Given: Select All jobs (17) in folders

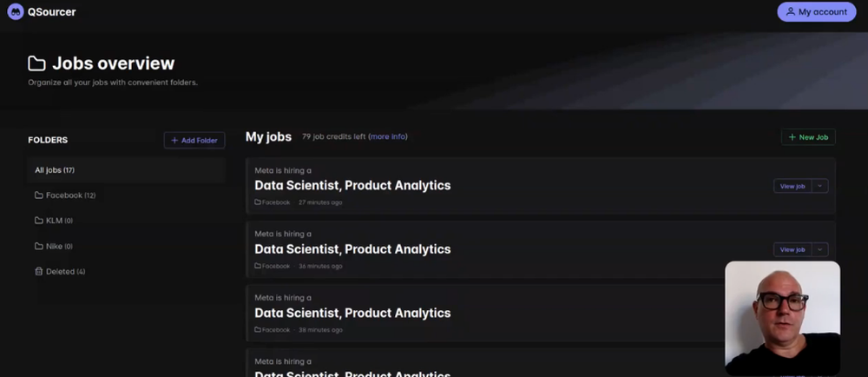Looking at the screenshot, I should 126,170.
